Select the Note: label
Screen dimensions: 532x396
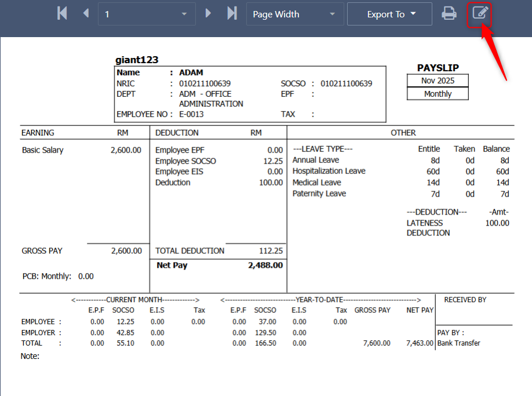pyautogui.click(x=30, y=356)
